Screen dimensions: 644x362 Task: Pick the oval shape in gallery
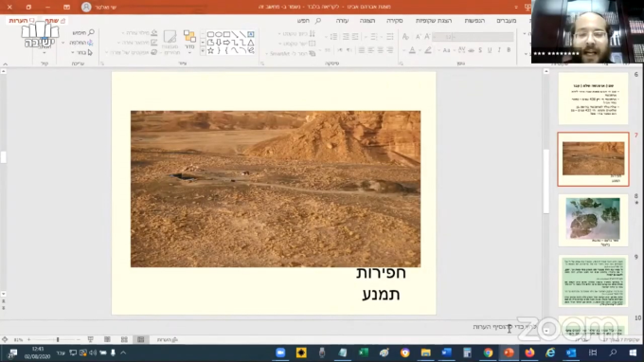click(x=219, y=34)
